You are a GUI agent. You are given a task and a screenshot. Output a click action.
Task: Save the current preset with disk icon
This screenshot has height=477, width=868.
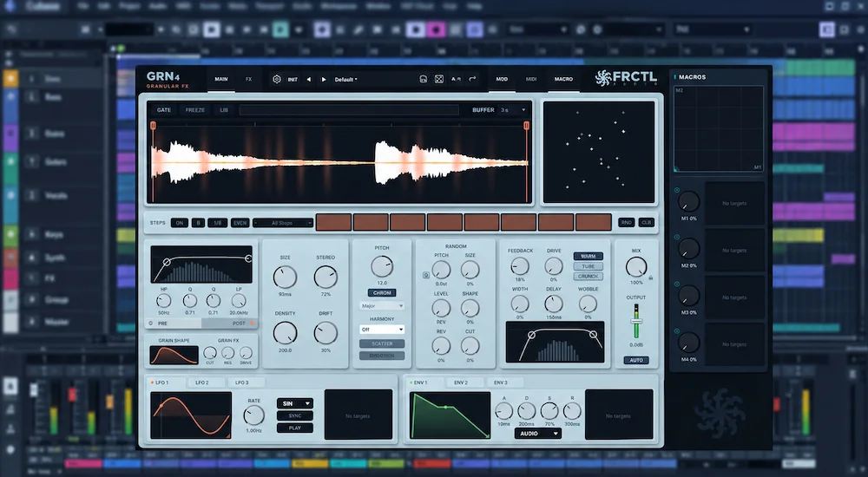[424, 79]
